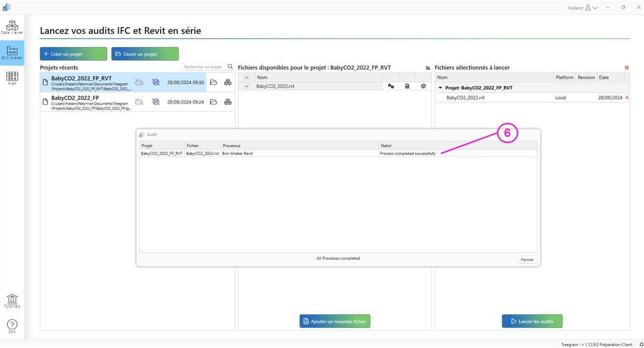The height and width of the screenshot is (348, 644).
Task: Open the 3D model viewer for BabyCO2_2022.rvt
Action: pos(423,86)
